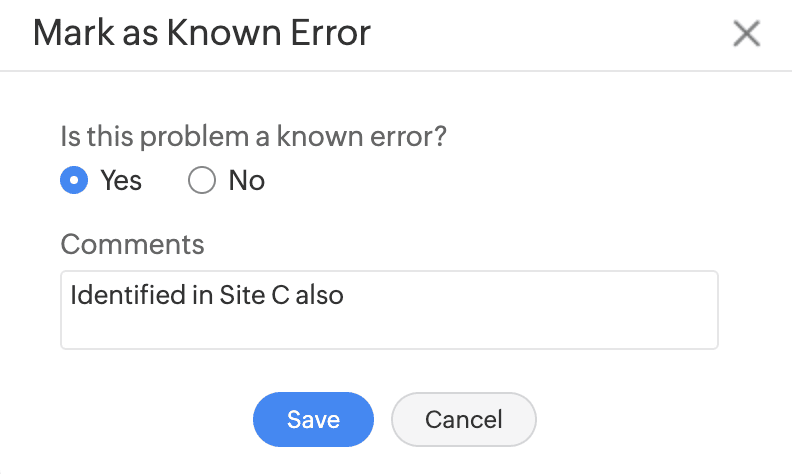Screen dimensions: 792x474
Task: Click the word "Mark" in the dialog title
Action: point(72,34)
